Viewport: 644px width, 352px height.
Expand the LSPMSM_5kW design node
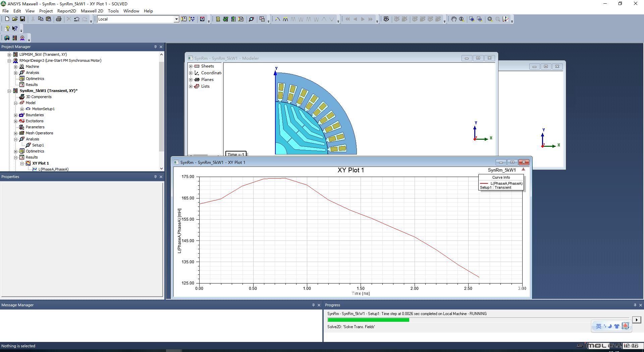(9, 54)
